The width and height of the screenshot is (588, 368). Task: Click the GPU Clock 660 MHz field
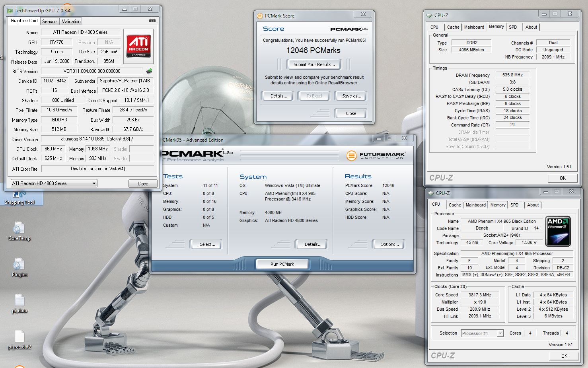tap(53, 149)
